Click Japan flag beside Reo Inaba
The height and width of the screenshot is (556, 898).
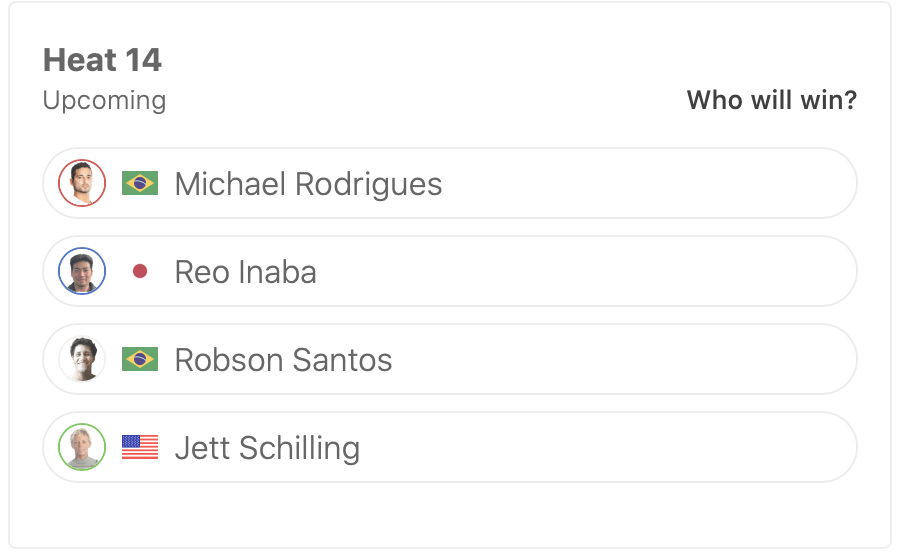(140, 271)
